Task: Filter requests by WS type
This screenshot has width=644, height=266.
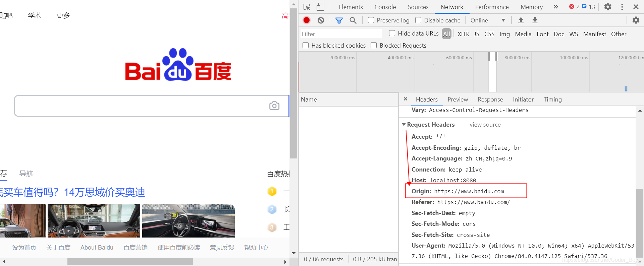Action: [x=574, y=34]
